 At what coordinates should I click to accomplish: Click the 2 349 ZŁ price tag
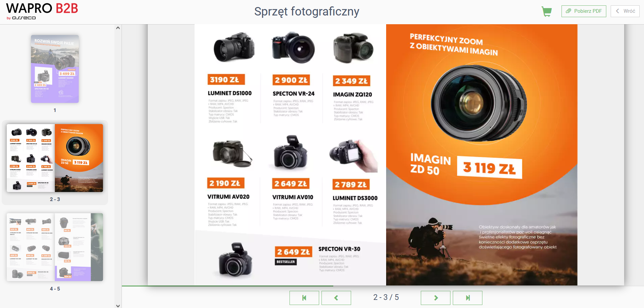[351, 81]
